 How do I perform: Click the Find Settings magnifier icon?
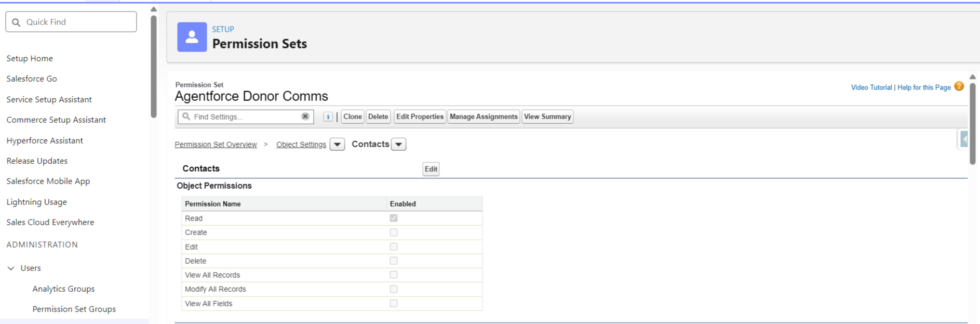[x=186, y=116]
